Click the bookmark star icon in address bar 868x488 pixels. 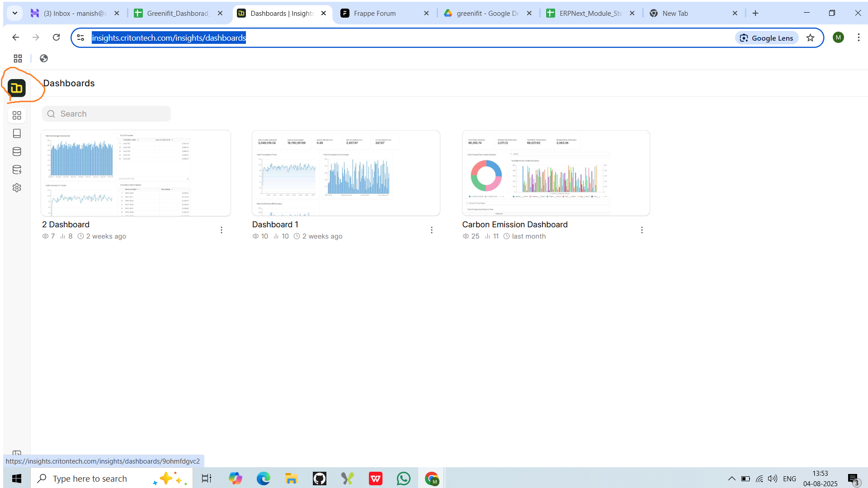pyautogui.click(x=811, y=38)
